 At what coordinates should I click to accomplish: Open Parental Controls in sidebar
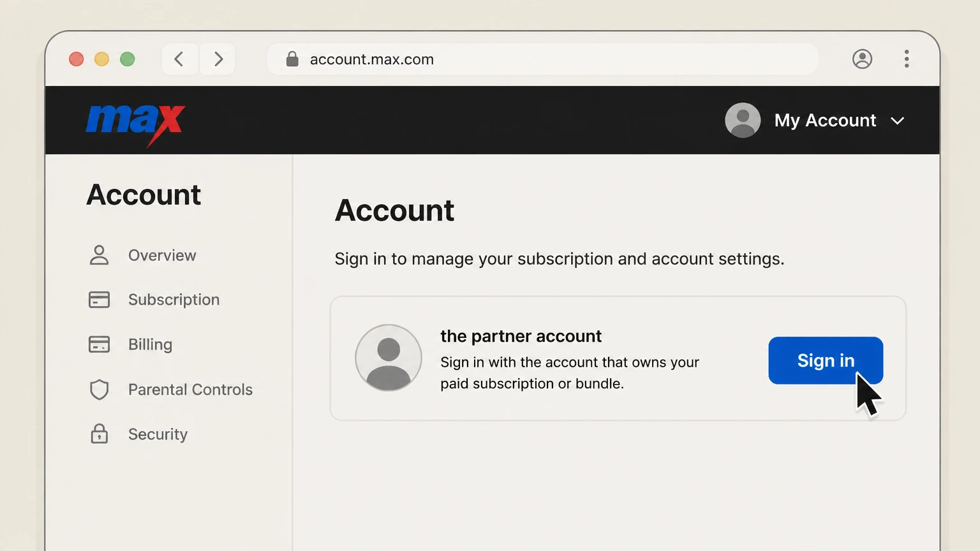(x=190, y=390)
